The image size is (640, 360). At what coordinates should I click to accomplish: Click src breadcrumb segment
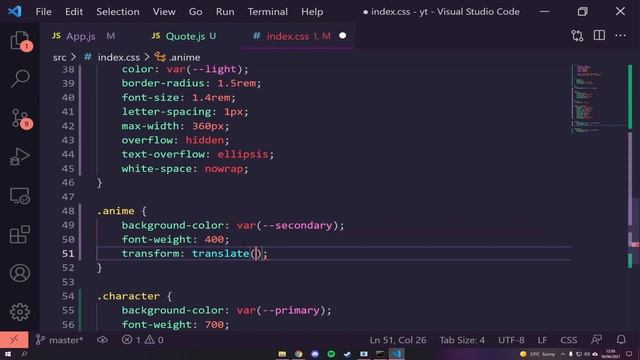(59, 57)
